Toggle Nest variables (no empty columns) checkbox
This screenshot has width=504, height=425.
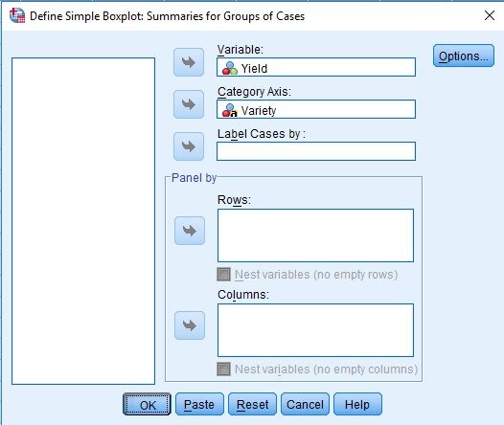(223, 369)
